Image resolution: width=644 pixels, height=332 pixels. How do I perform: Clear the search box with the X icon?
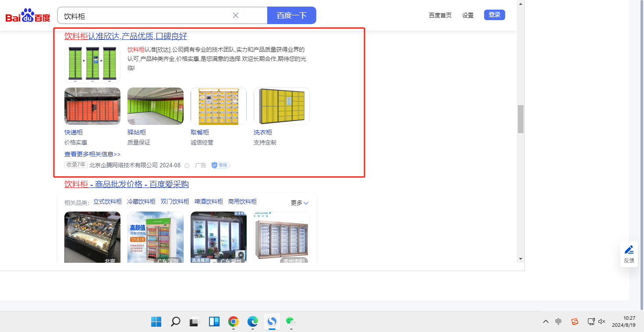tap(236, 16)
